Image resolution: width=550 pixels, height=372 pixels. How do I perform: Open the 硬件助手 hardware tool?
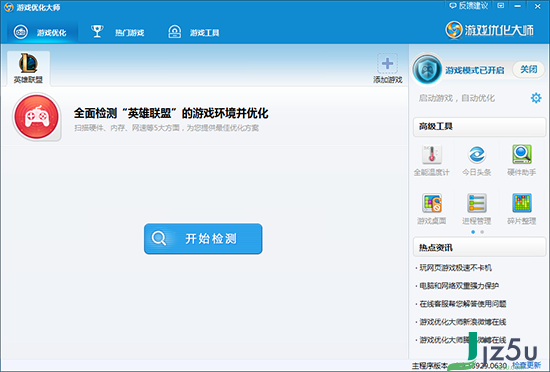pos(522,160)
